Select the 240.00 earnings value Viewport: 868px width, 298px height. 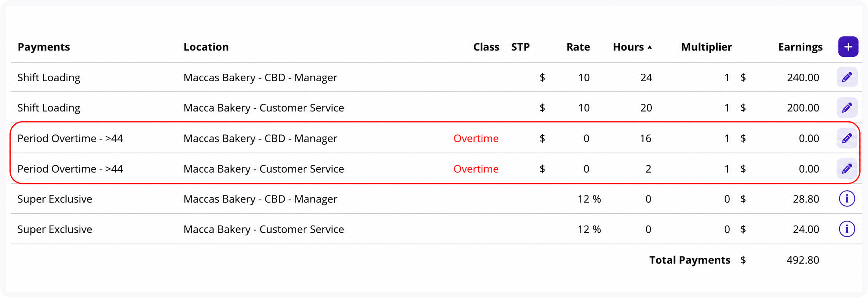[803, 77]
